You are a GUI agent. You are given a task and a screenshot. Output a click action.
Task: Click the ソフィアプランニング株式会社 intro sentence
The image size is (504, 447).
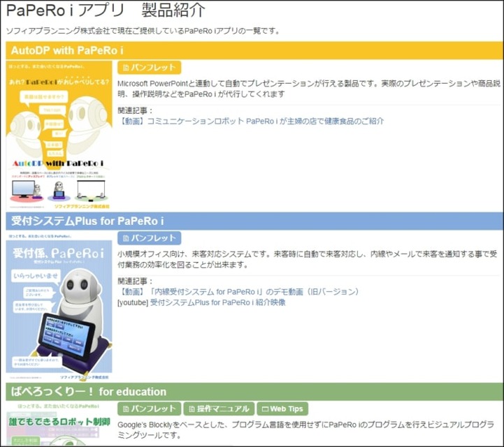point(144,31)
